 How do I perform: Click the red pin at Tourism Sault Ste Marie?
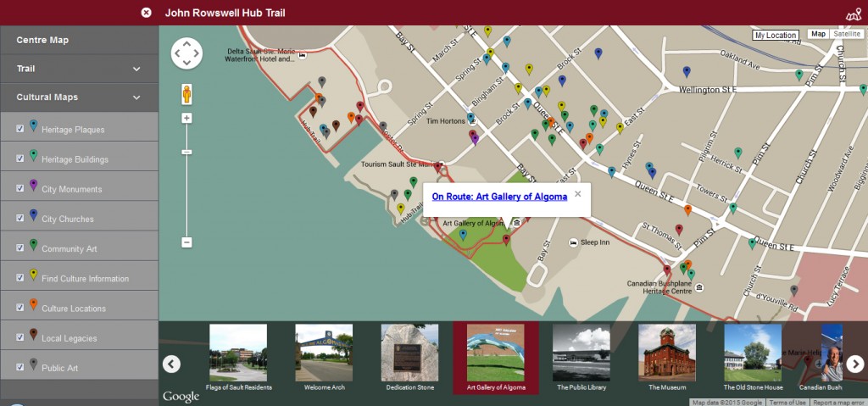438,167
